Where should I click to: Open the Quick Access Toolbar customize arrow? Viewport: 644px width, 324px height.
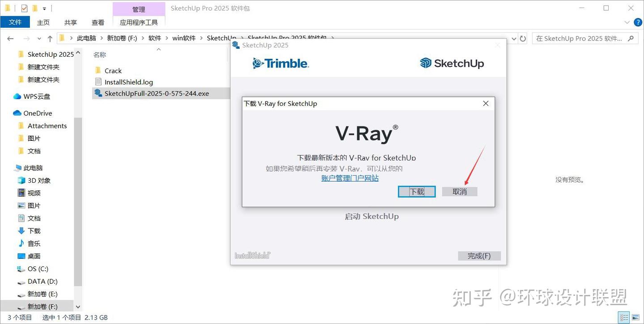[x=44, y=8]
